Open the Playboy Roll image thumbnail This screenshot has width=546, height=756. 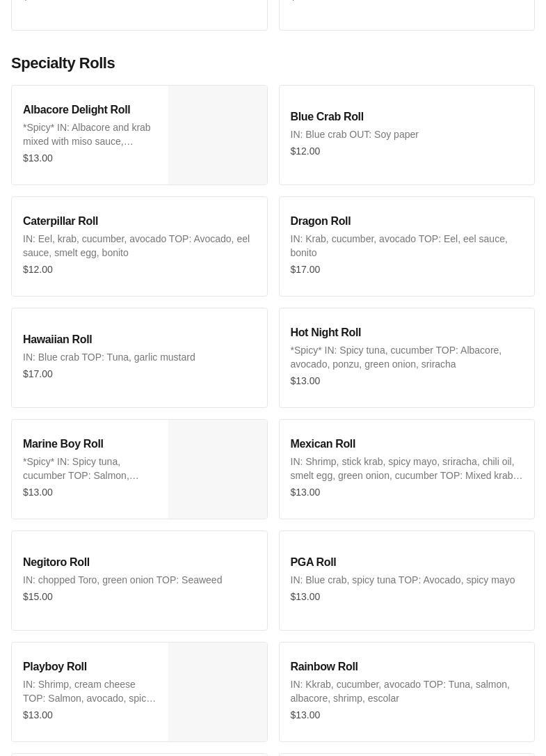click(x=218, y=692)
